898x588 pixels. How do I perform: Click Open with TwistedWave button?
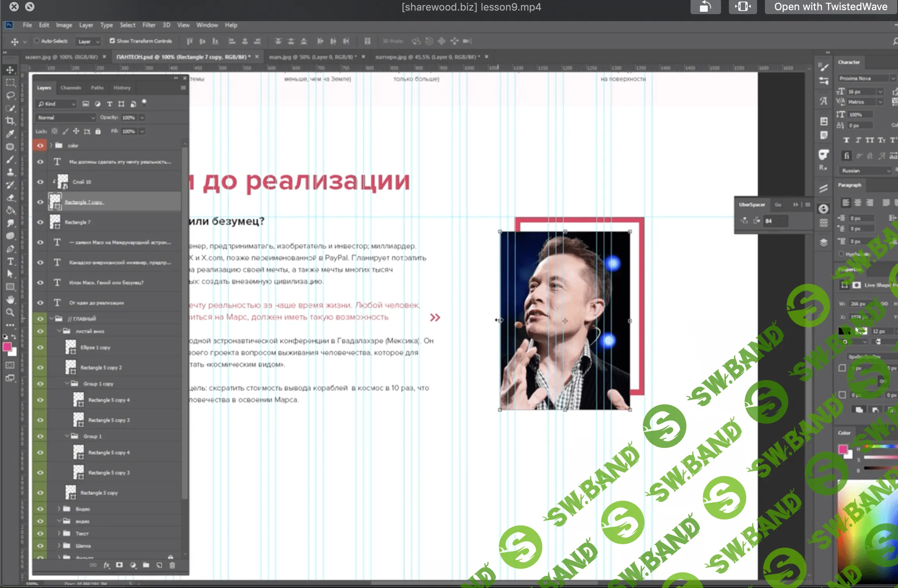point(830,7)
